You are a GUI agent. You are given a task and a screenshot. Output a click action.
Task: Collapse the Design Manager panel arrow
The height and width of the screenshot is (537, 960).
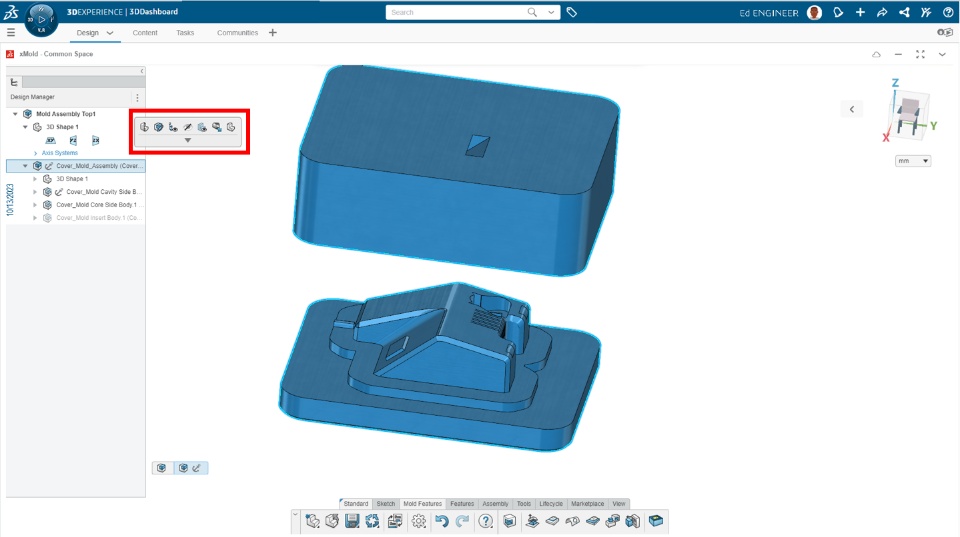point(141,71)
